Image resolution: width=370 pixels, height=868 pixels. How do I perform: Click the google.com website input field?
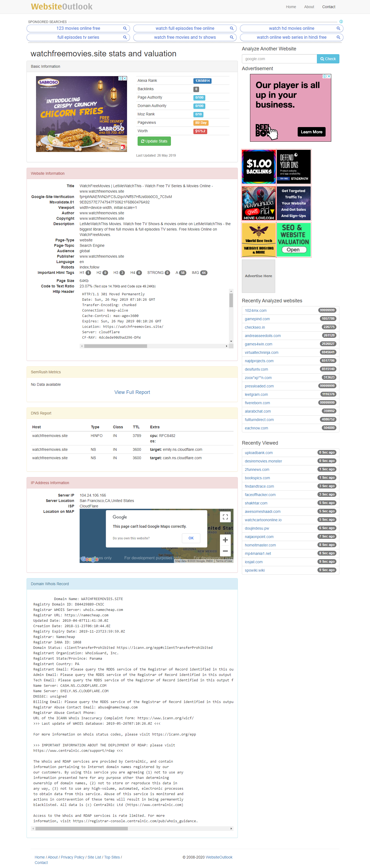(279, 59)
